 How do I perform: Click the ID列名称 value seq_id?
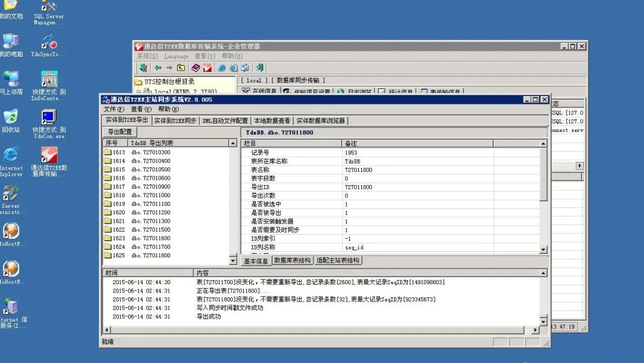tap(354, 248)
